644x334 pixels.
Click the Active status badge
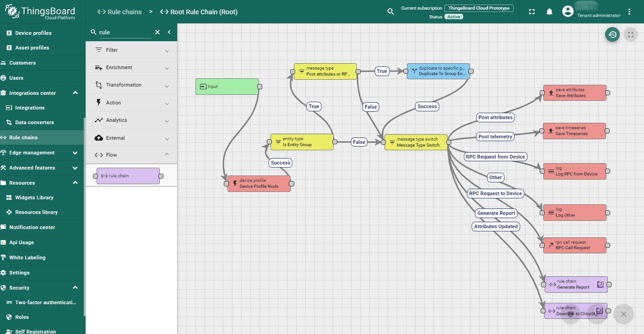click(454, 16)
